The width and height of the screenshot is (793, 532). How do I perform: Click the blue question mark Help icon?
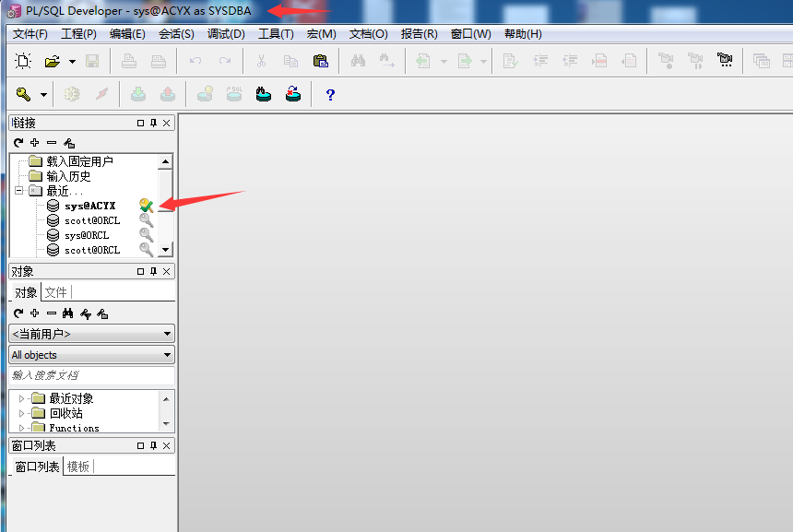point(330,95)
